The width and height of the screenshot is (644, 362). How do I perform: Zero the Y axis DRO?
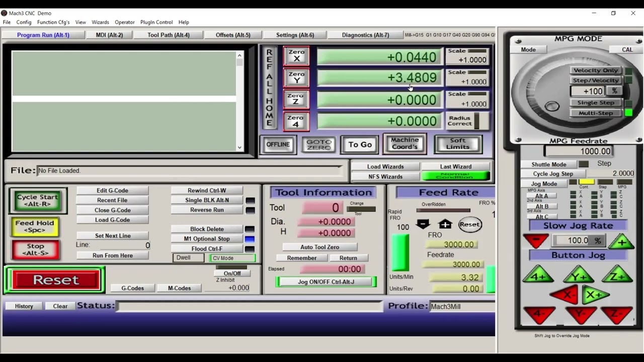(x=296, y=77)
